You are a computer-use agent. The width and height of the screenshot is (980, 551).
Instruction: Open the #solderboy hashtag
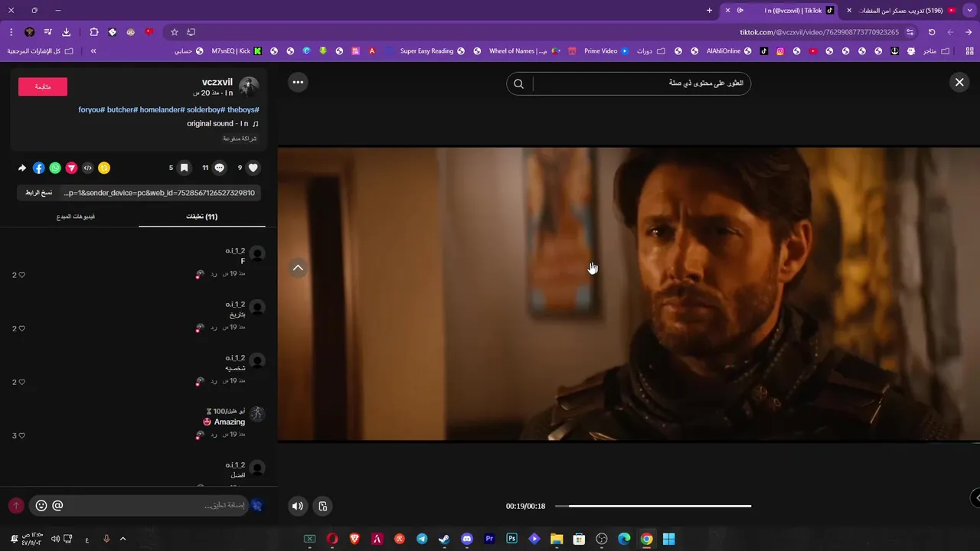[x=206, y=110]
